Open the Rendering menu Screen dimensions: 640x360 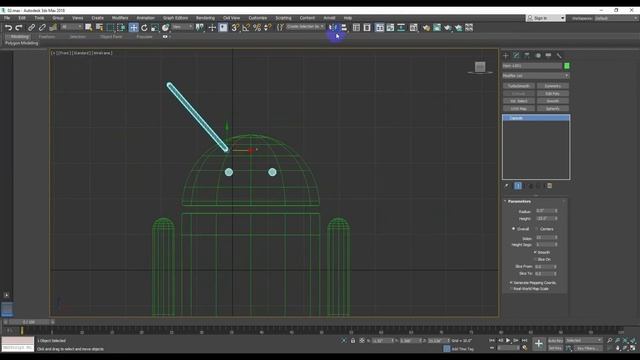click(x=205, y=18)
